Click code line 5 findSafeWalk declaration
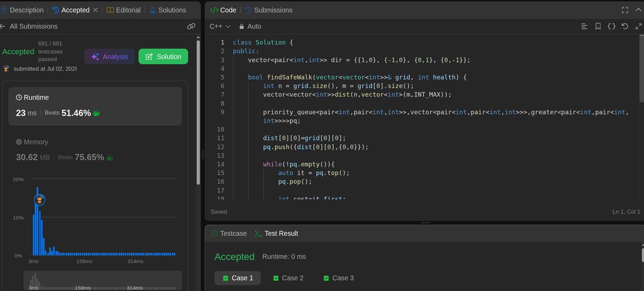Screen dimensions: 644x291 (357, 77)
